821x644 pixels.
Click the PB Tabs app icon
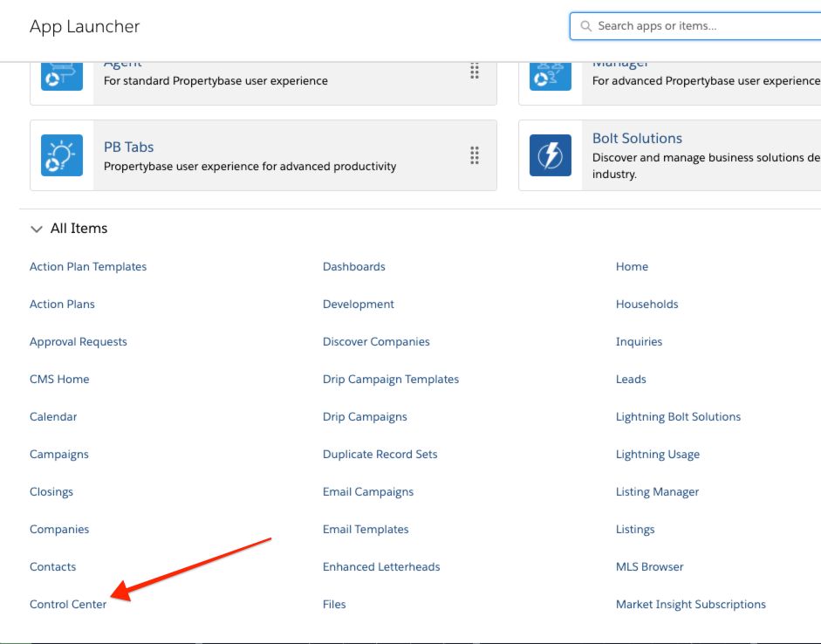click(x=62, y=155)
